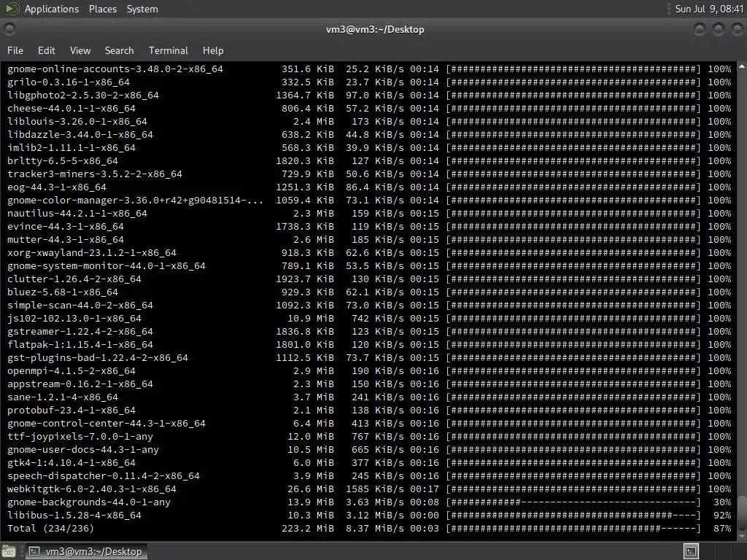Click the gnome-online-accounts-3.48.0-2-x86_64 line

tap(369, 69)
